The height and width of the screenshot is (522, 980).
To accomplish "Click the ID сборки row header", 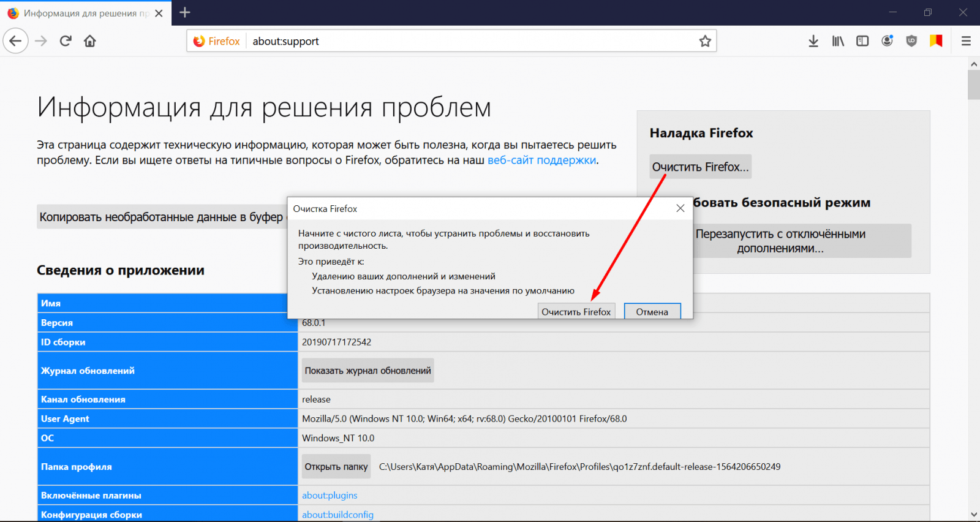I will click(167, 342).
